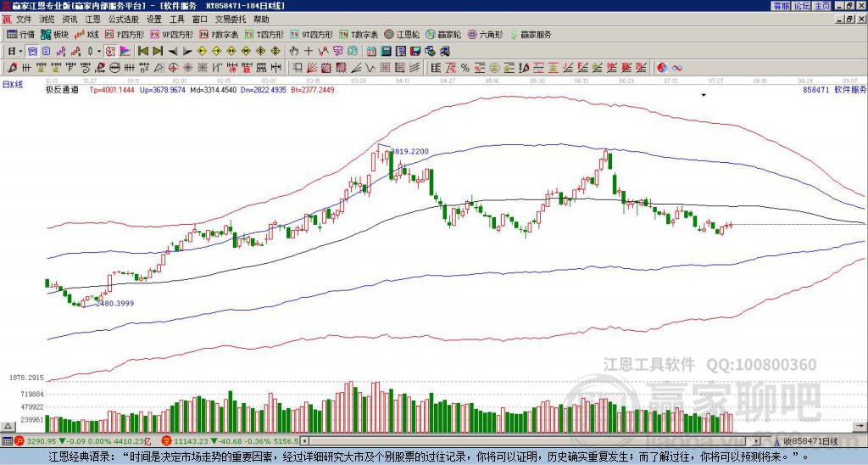
Task: Open the 江恩轮 Gann wheel
Action: 402,34
